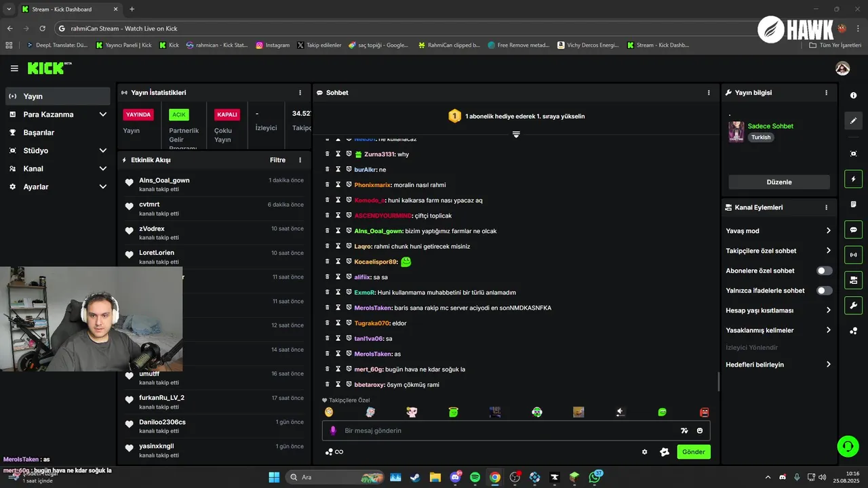The height and width of the screenshot is (488, 868).
Task: Click the Sadece Sohbet category link
Action: [x=770, y=126]
